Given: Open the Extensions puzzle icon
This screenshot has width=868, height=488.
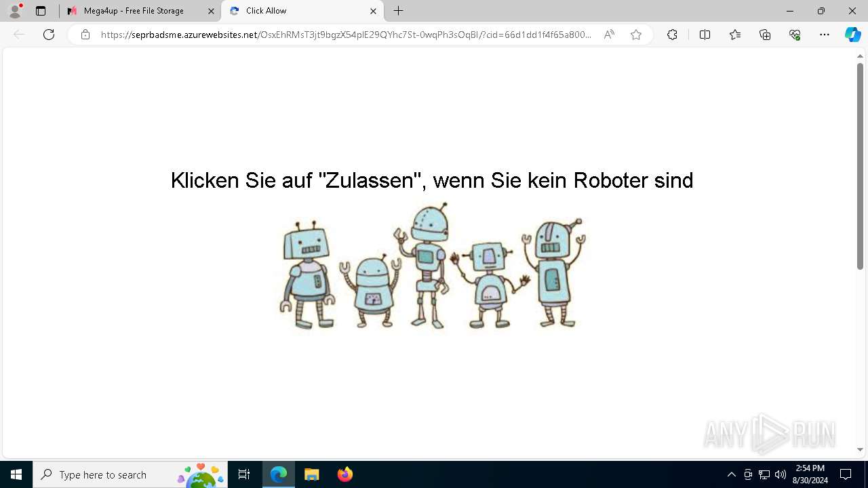Looking at the screenshot, I should coord(672,35).
